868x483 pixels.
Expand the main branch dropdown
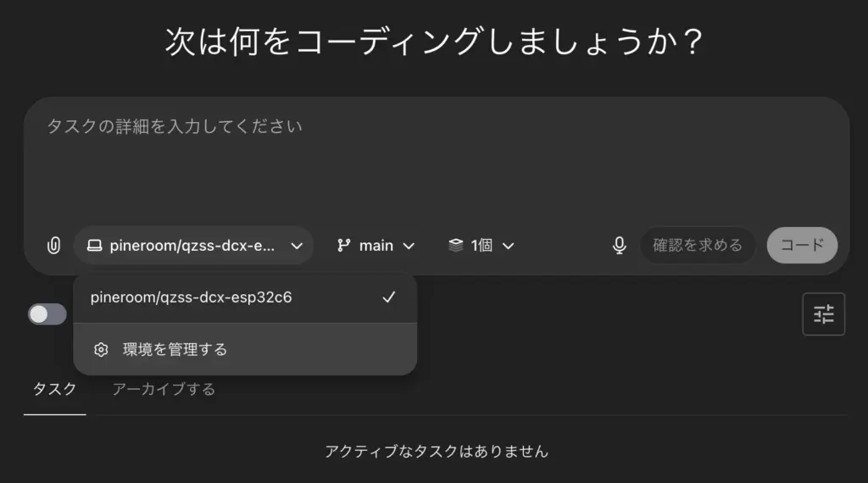point(376,246)
